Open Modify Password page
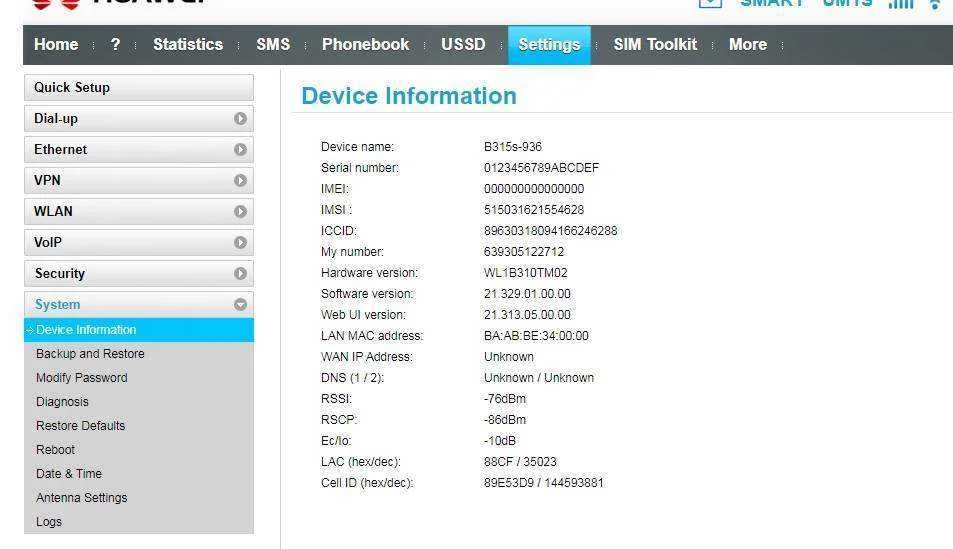Image resolution: width=953 pixels, height=549 pixels. [81, 378]
